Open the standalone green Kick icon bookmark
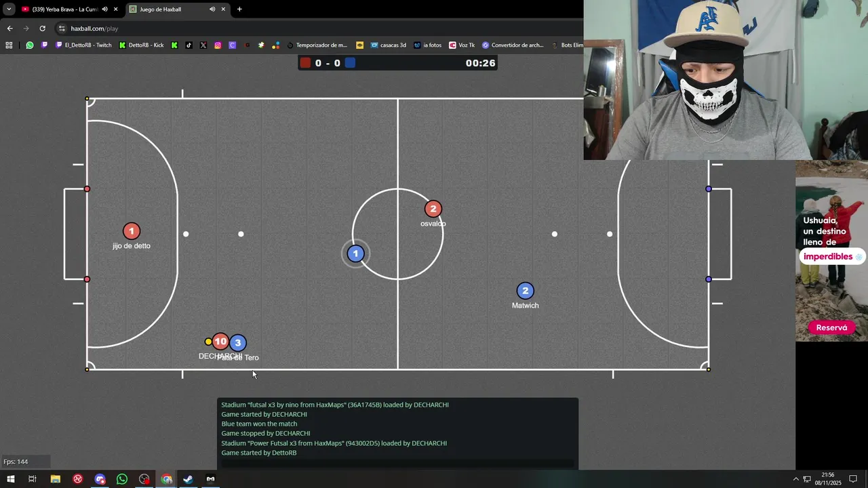The width and height of the screenshot is (868, 488). (x=174, y=45)
